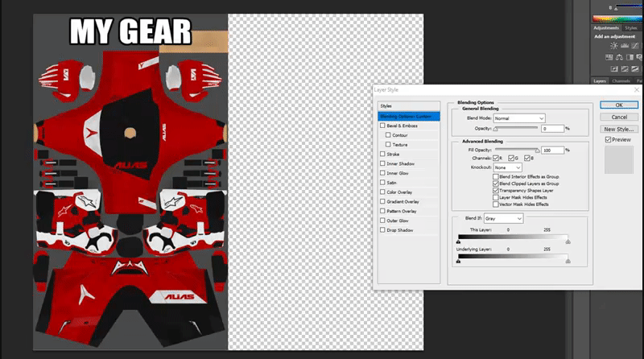Click the MY GEAR text on canvas
This screenshot has height=359, width=644.
click(x=130, y=31)
